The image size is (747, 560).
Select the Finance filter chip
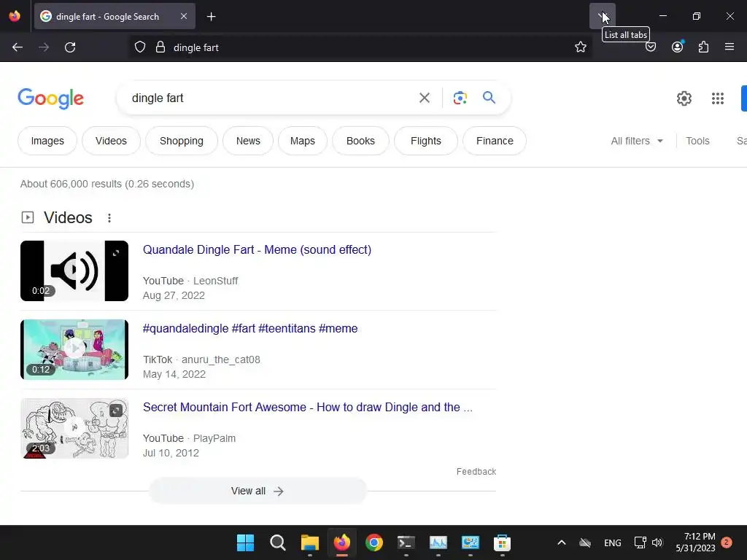[495, 141]
